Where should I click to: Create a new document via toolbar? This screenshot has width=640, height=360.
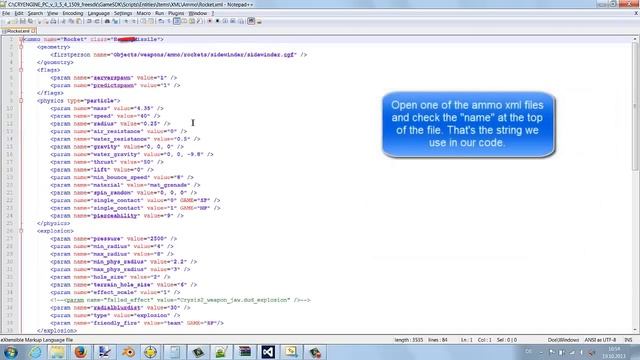(x=9, y=21)
